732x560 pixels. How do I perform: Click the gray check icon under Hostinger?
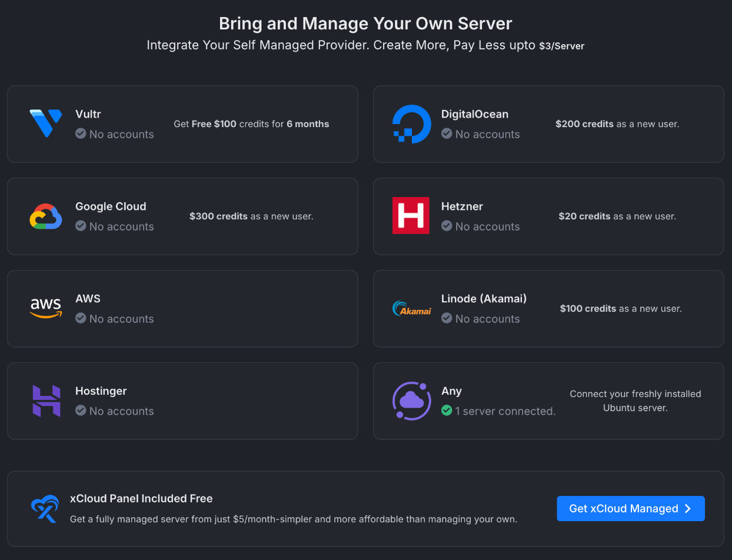tap(81, 411)
